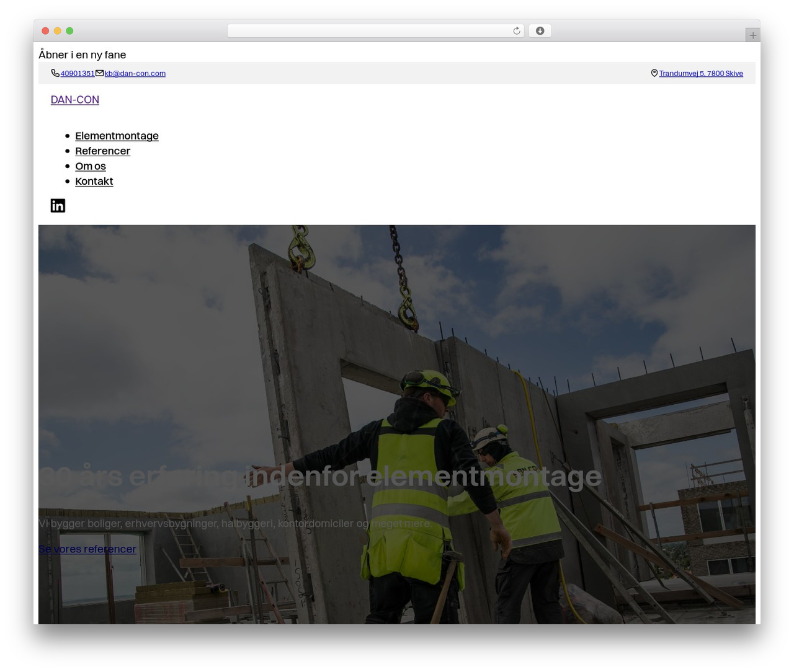Click the browser download arrow icon

540,31
